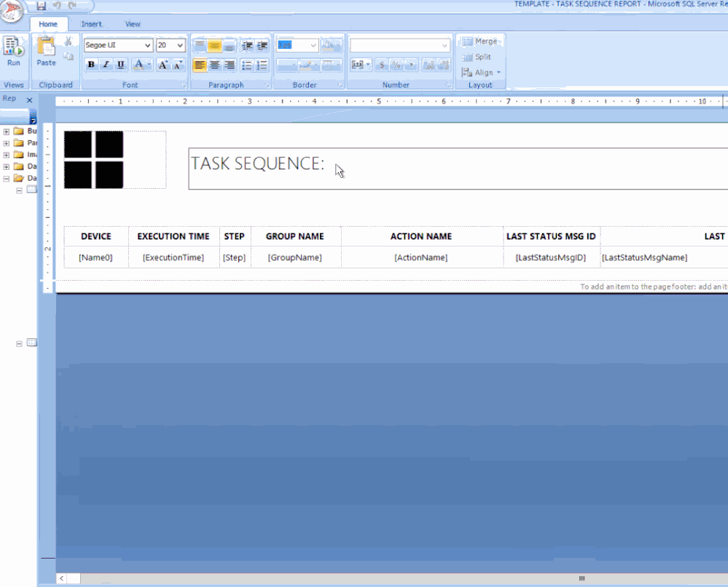Click the decrease decimal places icon
The width and height of the screenshot is (728, 587).
tap(444, 65)
